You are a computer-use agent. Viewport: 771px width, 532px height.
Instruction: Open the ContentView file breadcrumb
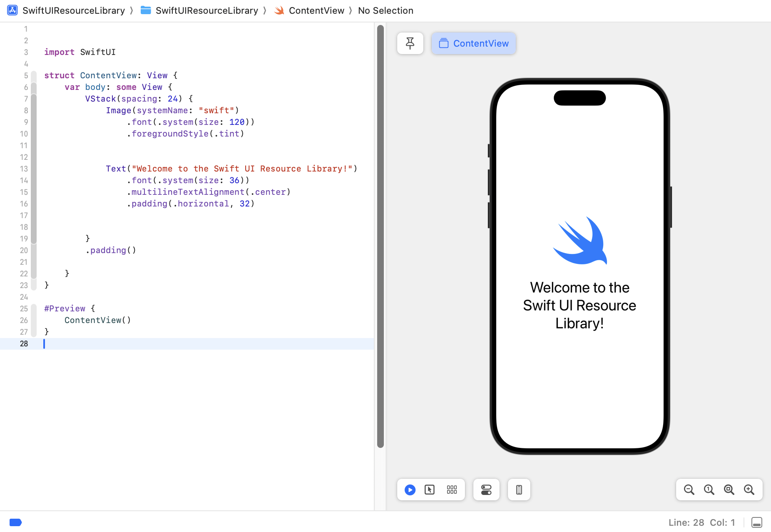pos(316,10)
